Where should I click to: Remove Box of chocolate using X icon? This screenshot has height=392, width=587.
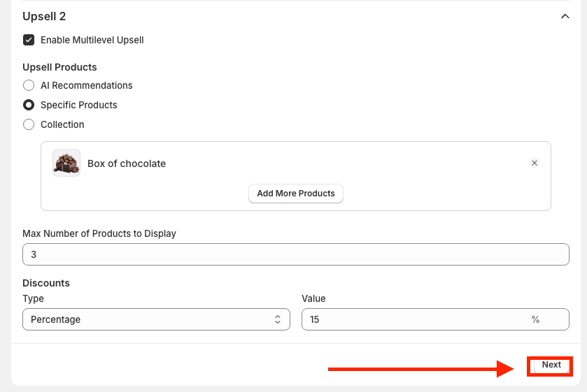point(535,163)
